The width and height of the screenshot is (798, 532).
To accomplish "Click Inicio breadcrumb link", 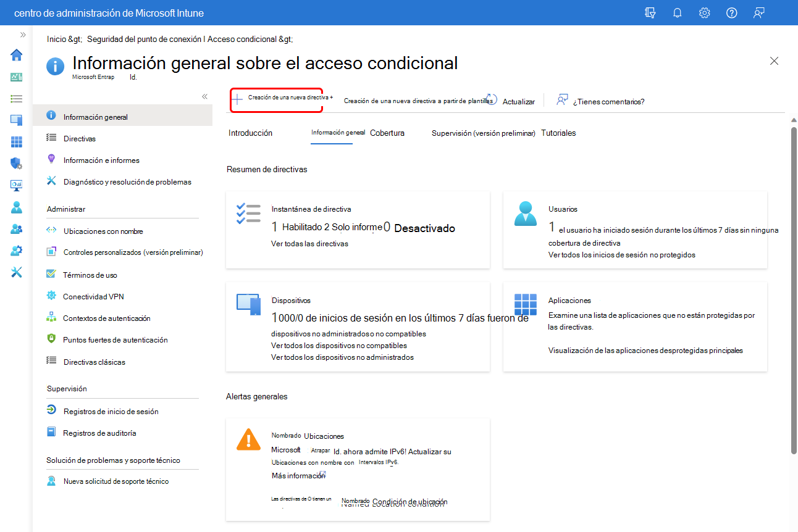I will coord(57,39).
